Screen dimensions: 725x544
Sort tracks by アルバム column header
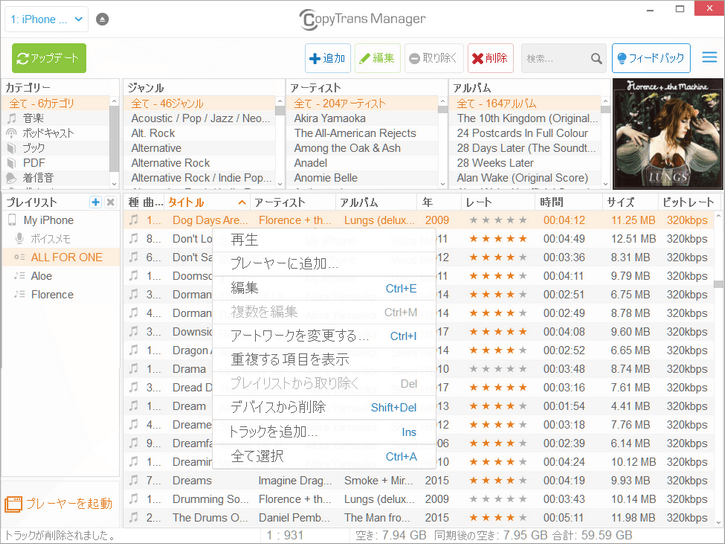tap(376, 202)
